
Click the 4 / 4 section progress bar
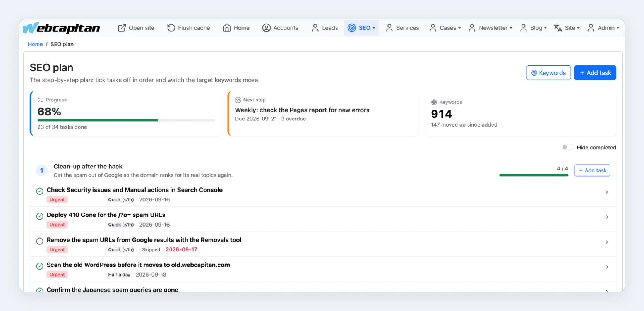[534, 175]
